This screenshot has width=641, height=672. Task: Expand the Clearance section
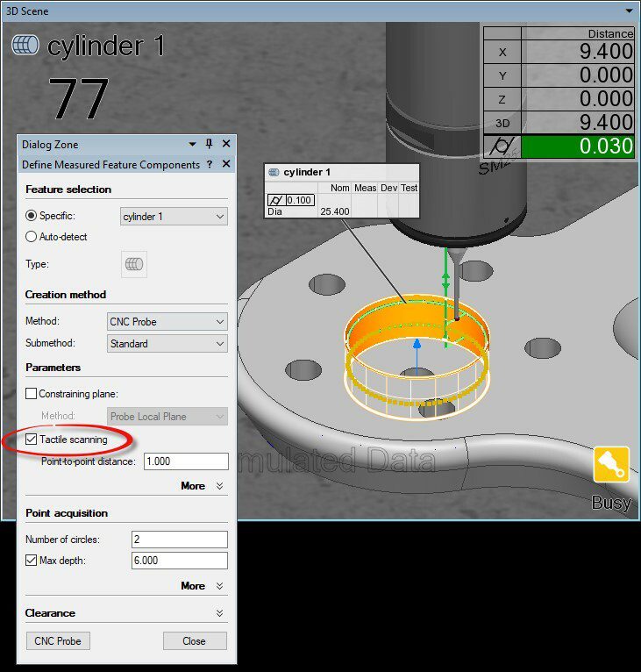[219, 613]
